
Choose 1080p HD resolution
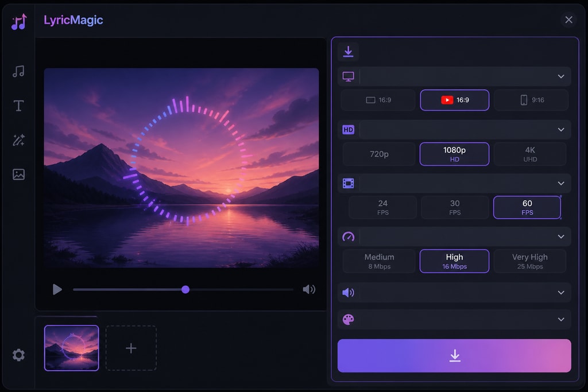[x=455, y=154]
